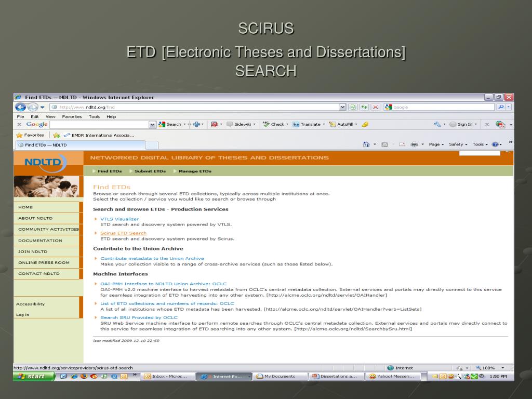Open the File menu

pyautogui.click(x=20, y=117)
